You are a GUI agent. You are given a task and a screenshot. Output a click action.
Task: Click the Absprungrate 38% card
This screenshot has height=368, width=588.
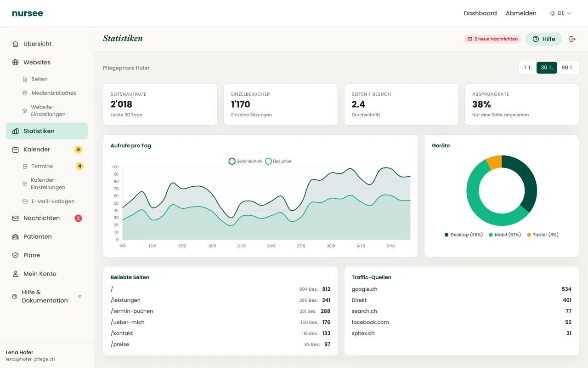[x=522, y=104]
